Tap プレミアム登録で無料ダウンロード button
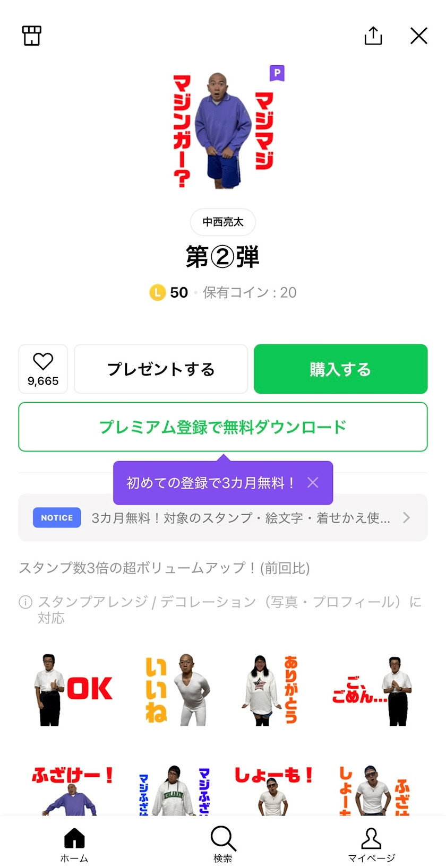The height and width of the screenshot is (868, 446). coord(223,427)
